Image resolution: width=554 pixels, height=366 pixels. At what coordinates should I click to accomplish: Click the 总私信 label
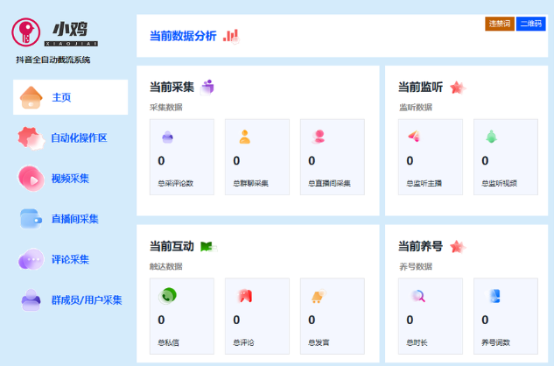coord(169,343)
